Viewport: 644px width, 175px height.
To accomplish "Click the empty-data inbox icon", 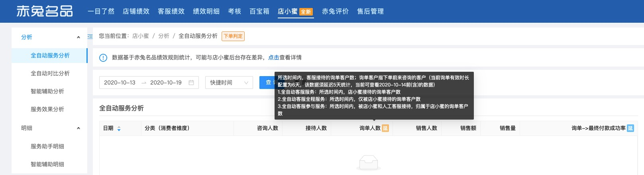I will coord(369,163).
